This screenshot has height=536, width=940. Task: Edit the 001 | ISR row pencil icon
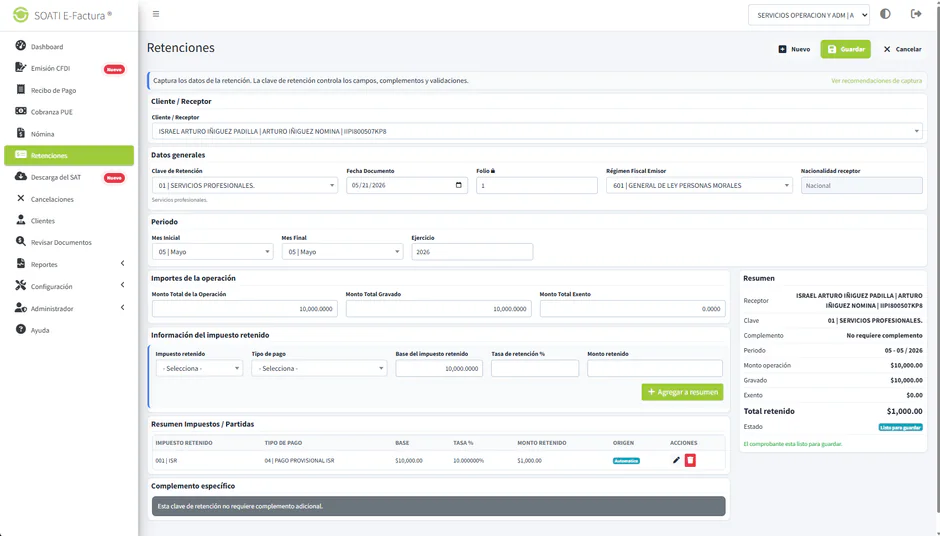click(676, 460)
